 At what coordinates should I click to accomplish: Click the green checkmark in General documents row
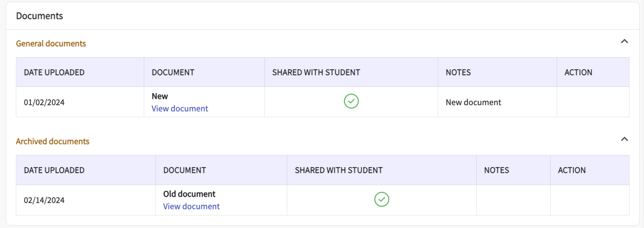351,101
